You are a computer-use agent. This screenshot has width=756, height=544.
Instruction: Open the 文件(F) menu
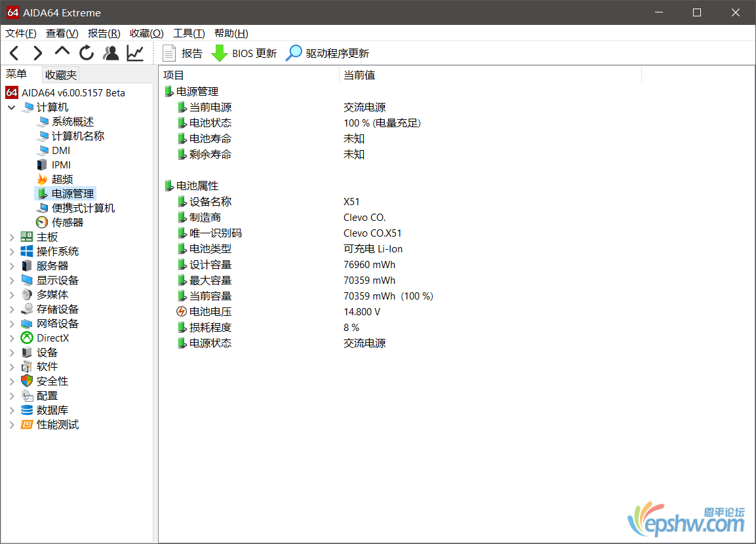click(21, 33)
